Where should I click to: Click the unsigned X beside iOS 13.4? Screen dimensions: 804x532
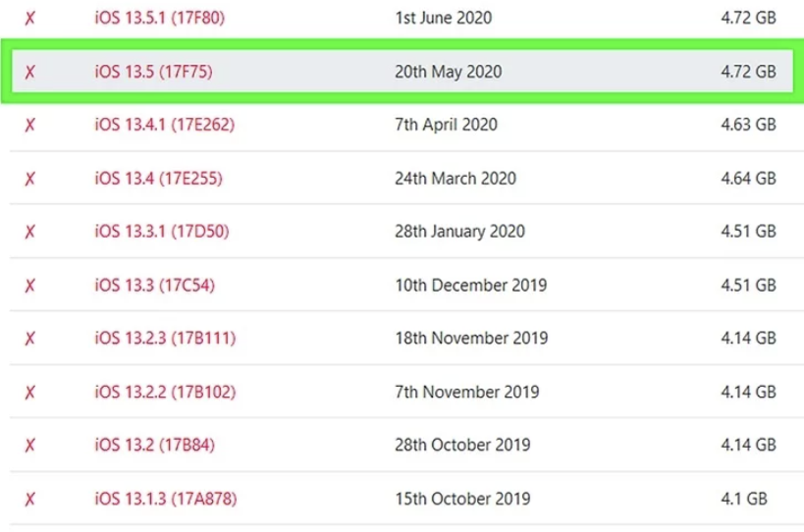[30, 179]
